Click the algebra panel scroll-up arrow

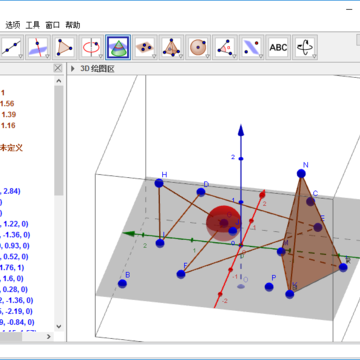[59, 81]
